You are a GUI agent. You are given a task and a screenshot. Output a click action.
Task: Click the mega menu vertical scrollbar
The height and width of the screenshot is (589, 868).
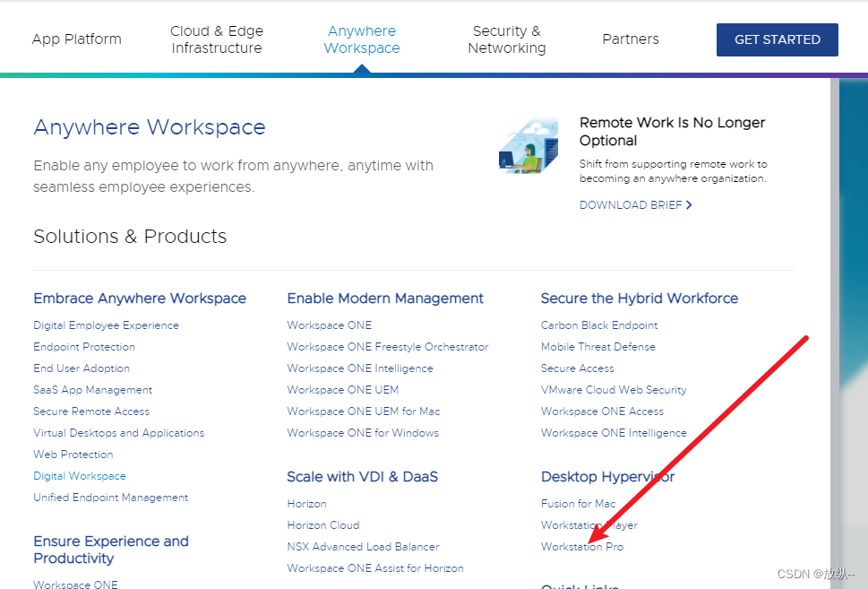point(834,333)
